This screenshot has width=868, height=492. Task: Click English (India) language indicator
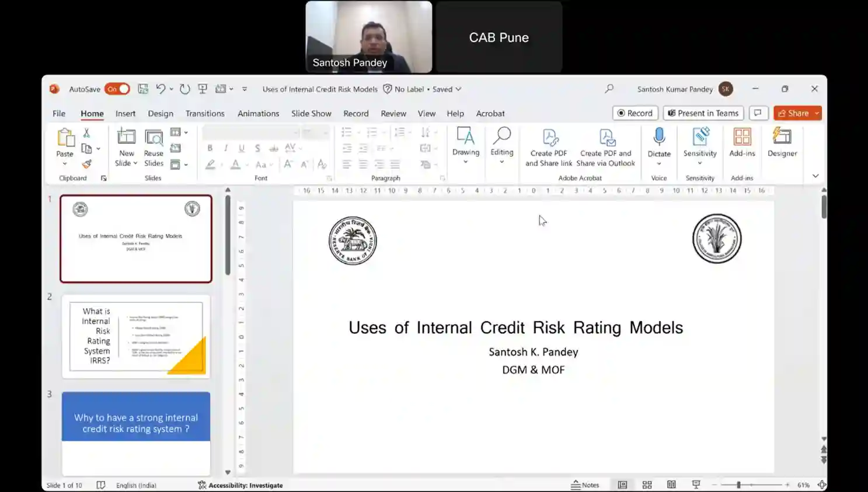[136, 485]
